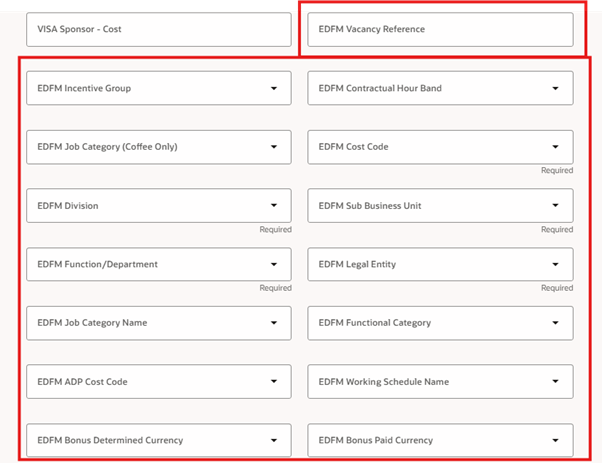602x463 pixels.
Task: Open EDFM Job Category (Coffee Only) dropdown
Action: (158, 147)
